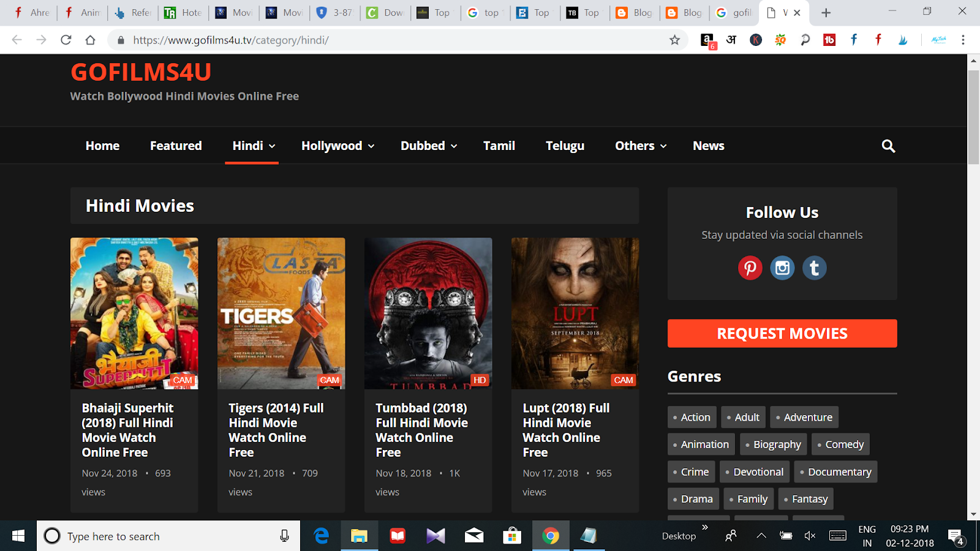Click the blue 'f' extension icon
This screenshot has height=551, width=980.
tap(854, 40)
